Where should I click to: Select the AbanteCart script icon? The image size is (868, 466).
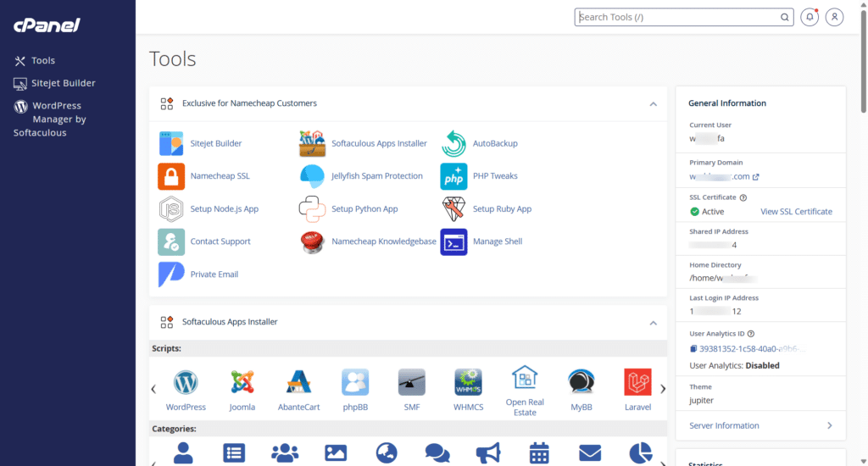[x=298, y=382]
